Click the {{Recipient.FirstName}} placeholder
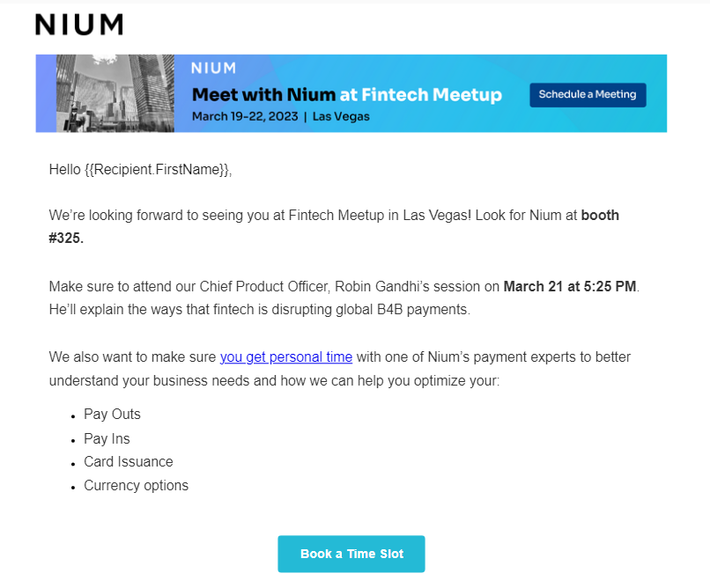Screen dimensions: 710x588 157,169
